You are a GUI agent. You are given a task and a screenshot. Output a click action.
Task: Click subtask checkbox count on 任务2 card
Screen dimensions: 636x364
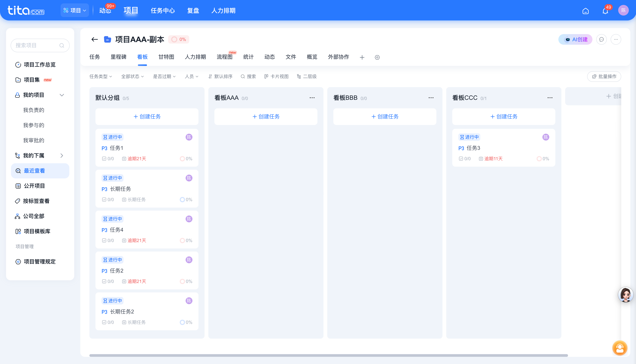(108, 281)
